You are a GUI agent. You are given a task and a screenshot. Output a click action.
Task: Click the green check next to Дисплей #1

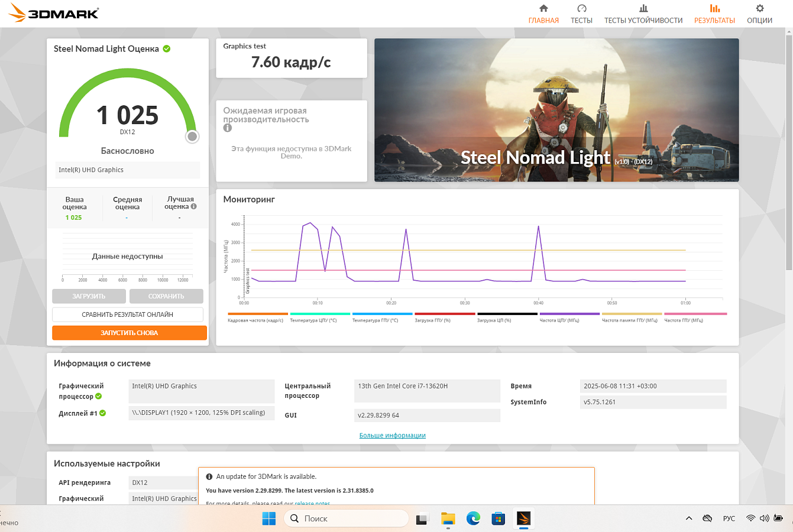pos(103,413)
